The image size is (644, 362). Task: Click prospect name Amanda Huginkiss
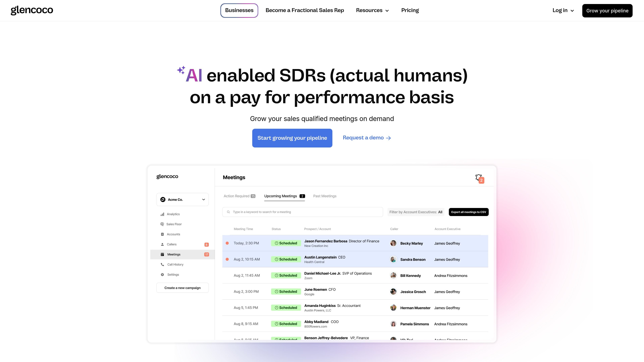(320, 306)
